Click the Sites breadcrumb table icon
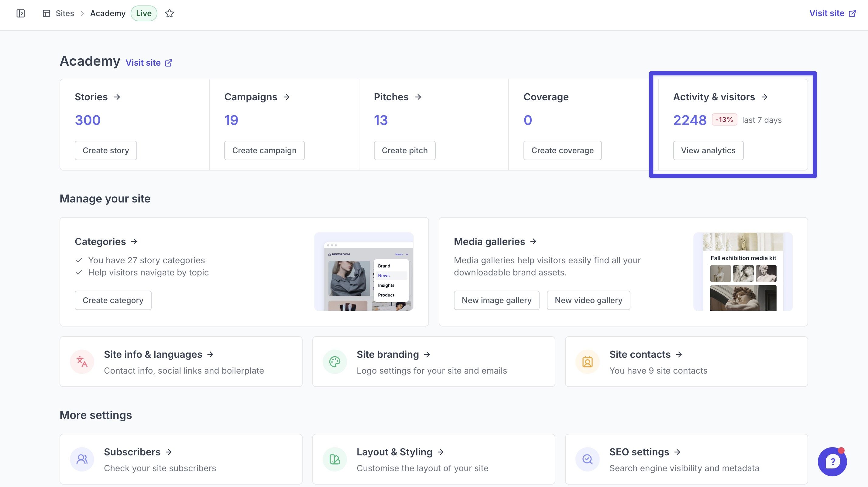This screenshot has height=487, width=868. coord(46,13)
